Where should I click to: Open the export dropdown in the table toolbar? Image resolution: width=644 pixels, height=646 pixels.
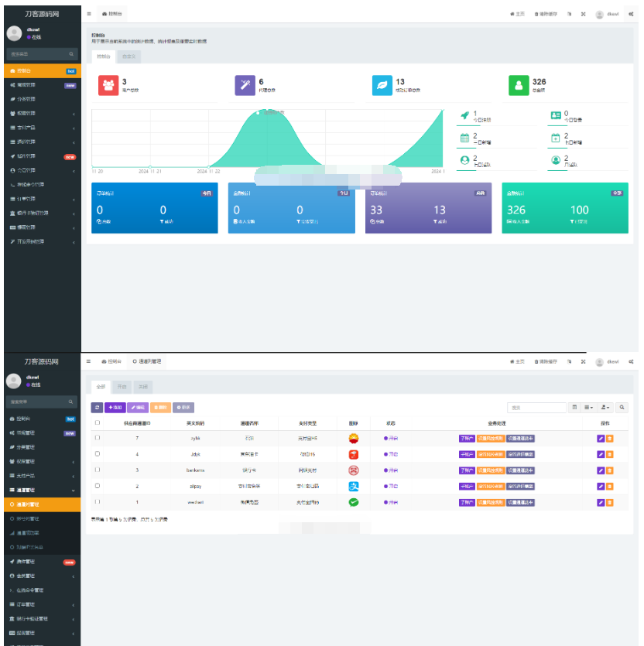pyautogui.click(x=607, y=407)
